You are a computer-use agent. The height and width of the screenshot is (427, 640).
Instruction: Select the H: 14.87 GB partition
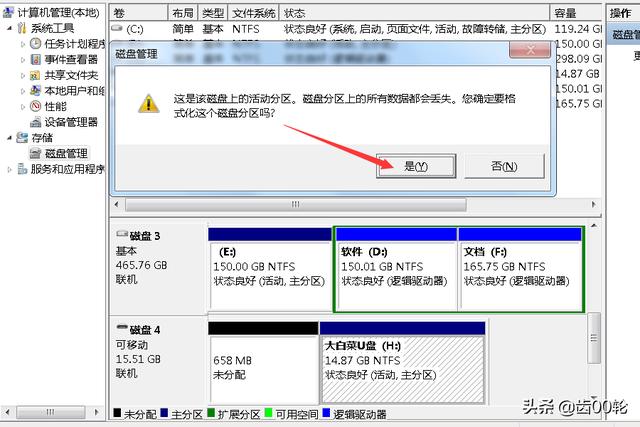coord(402,363)
